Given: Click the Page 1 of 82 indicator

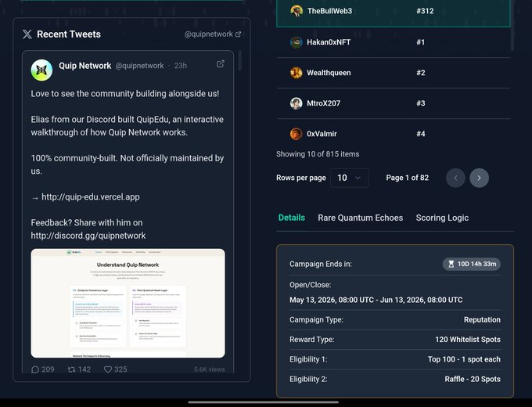Looking at the screenshot, I should point(407,178).
